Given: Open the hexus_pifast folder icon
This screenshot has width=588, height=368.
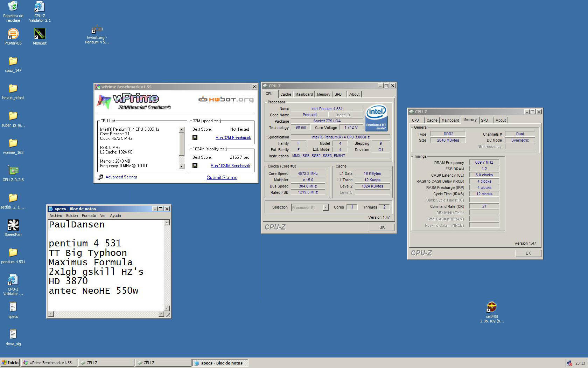Looking at the screenshot, I should tap(13, 91).
